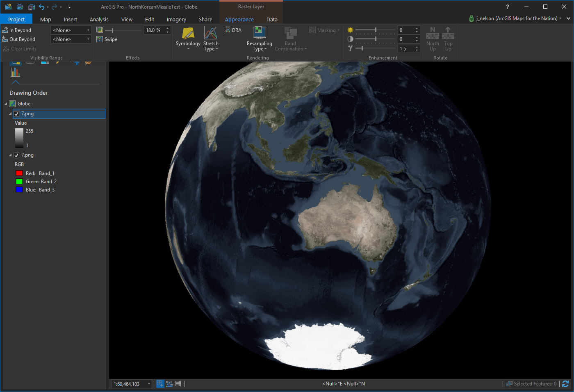Open the Symbology tool
The image size is (574, 392).
point(188,39)
